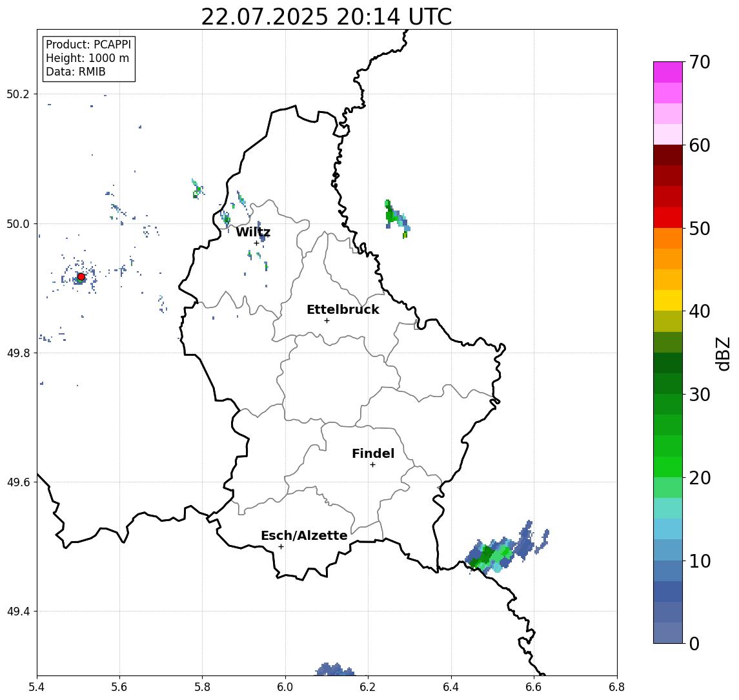Viewport: 739px width, 700px height.
Task: Click the orange colorbar segment just below 50
Action: 668,238
